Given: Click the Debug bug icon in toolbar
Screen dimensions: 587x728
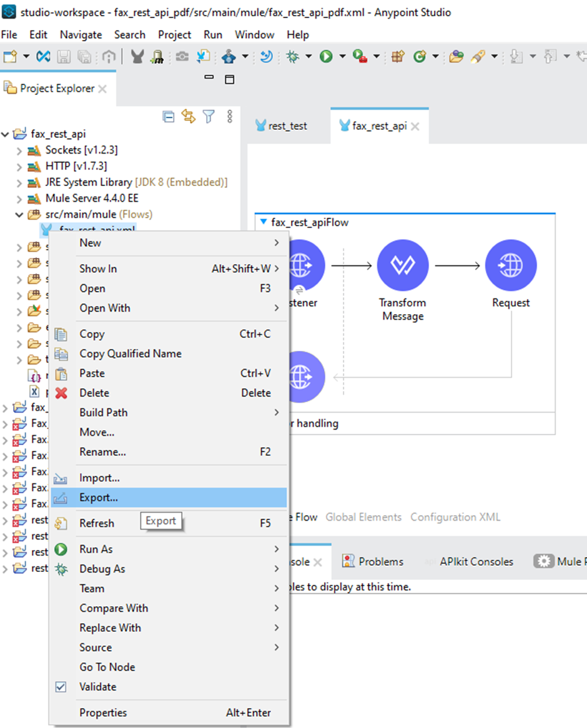Looking at the screenshot, I should click(x=292, y=57).
